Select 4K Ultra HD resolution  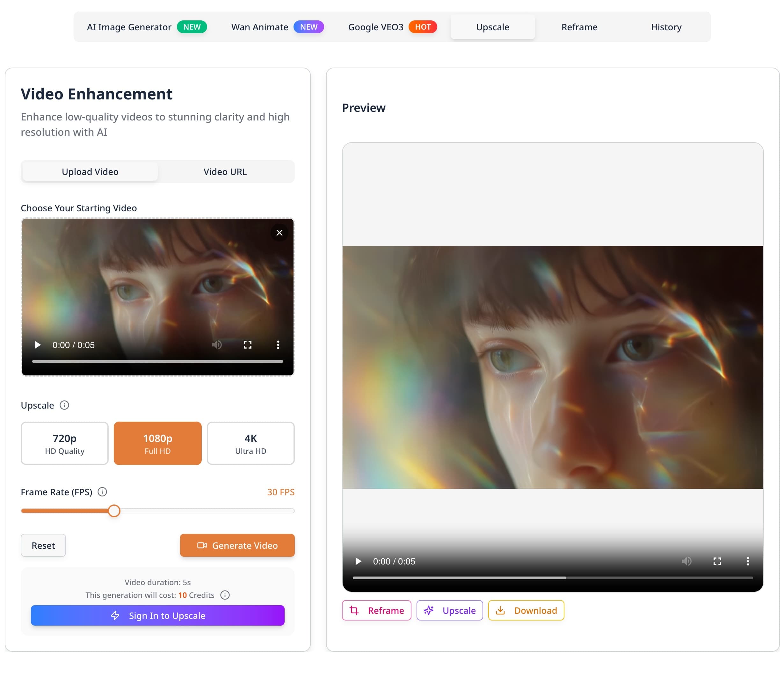[x=250, y=443]
